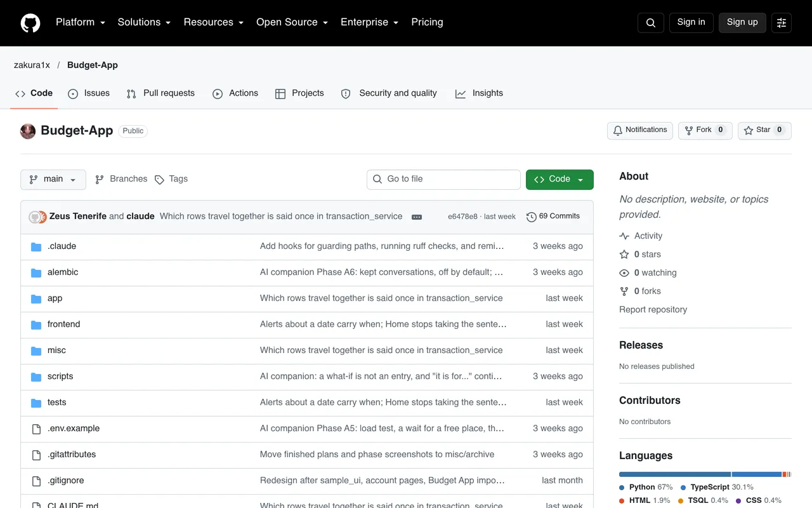This screenshot has height=508, width=812.
Task: Click the Sign in button
Action: (691, 22)
